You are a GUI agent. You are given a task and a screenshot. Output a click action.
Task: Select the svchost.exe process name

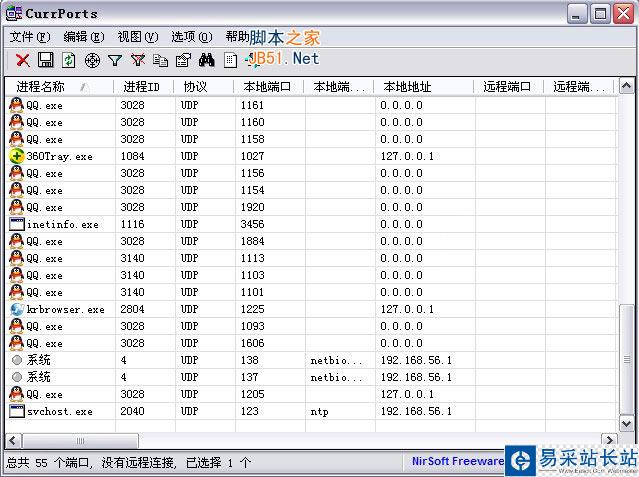pos(60,411)
